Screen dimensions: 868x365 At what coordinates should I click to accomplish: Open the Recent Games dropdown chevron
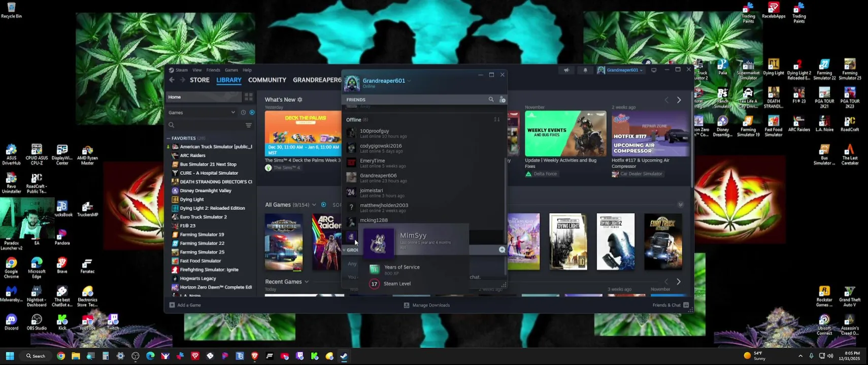coord(306,282)
